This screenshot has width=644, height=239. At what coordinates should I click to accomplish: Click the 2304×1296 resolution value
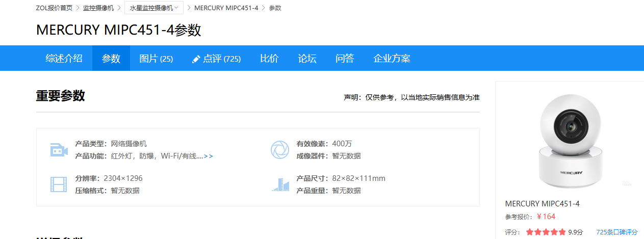point(123,178)
